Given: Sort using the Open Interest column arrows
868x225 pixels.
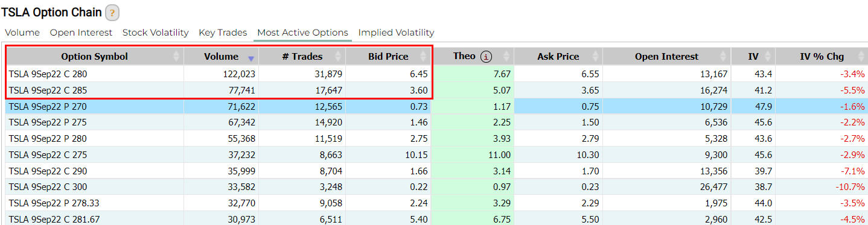Looking at the screenshot, I should [x=723, y=57].
